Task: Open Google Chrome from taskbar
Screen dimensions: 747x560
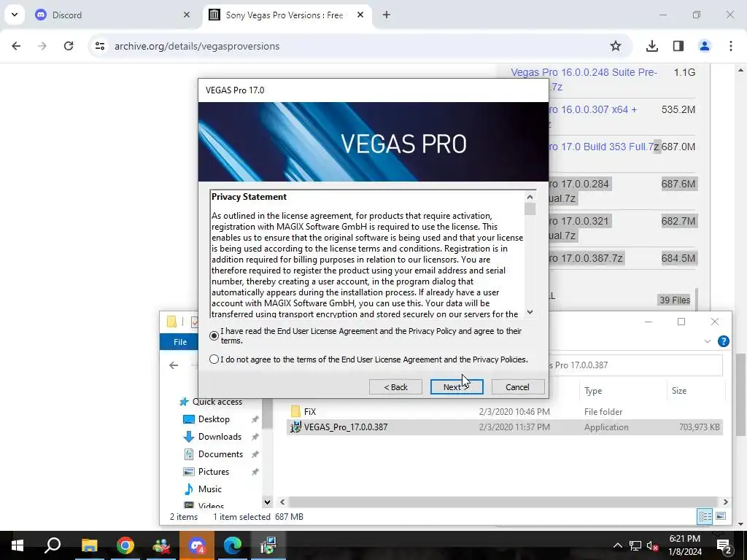Action: click(x=125, y=545)
